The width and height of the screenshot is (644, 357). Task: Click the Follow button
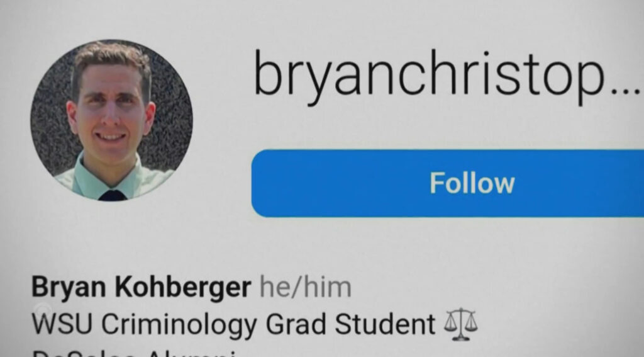click(448, 183)
